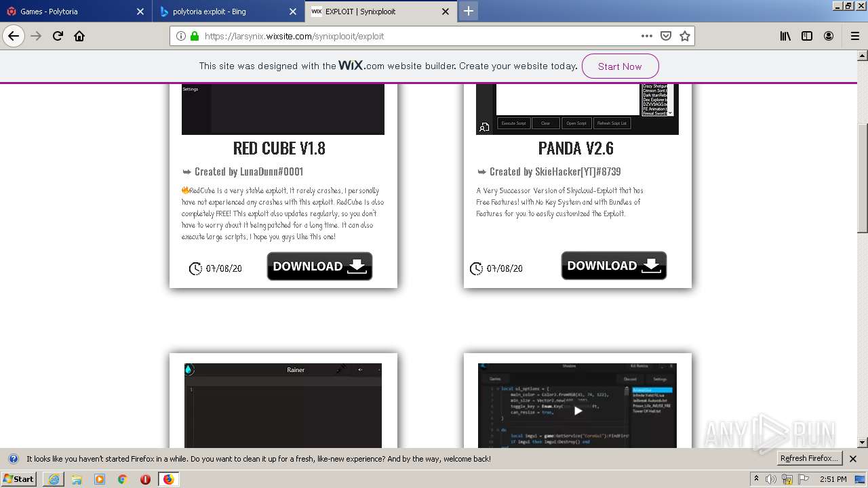Play the Shadow exploit video
868x488 pixels.
(578, 410)
